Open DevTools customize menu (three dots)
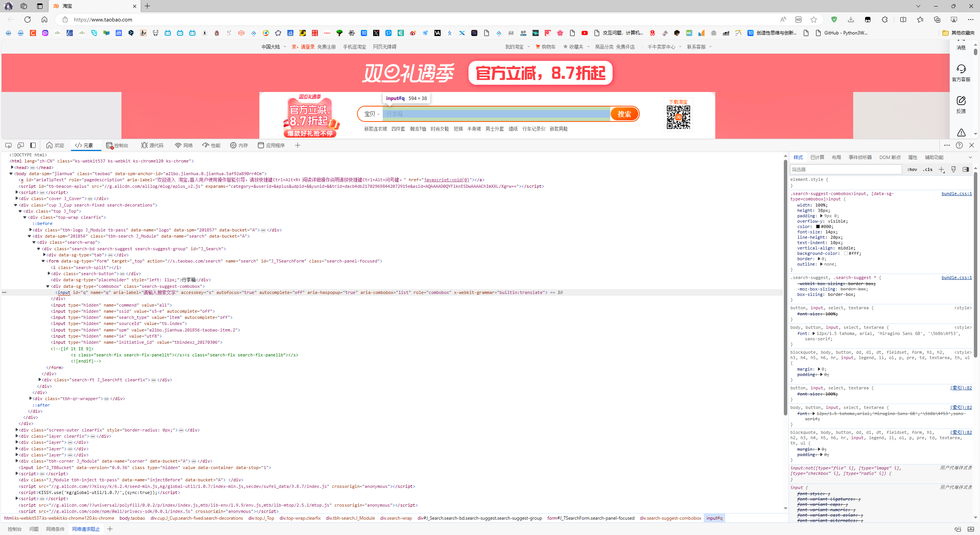The height and width of the screenshot is (535, 980). point(947,145)
